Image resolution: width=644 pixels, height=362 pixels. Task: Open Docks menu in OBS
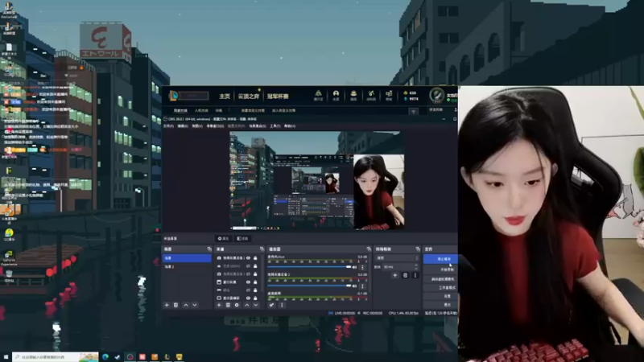coord(215,126)
